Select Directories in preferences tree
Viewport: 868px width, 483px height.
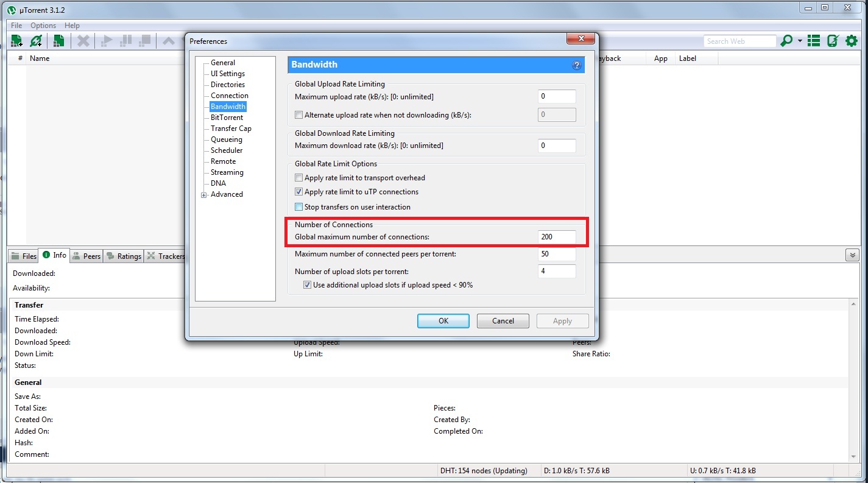228,85
